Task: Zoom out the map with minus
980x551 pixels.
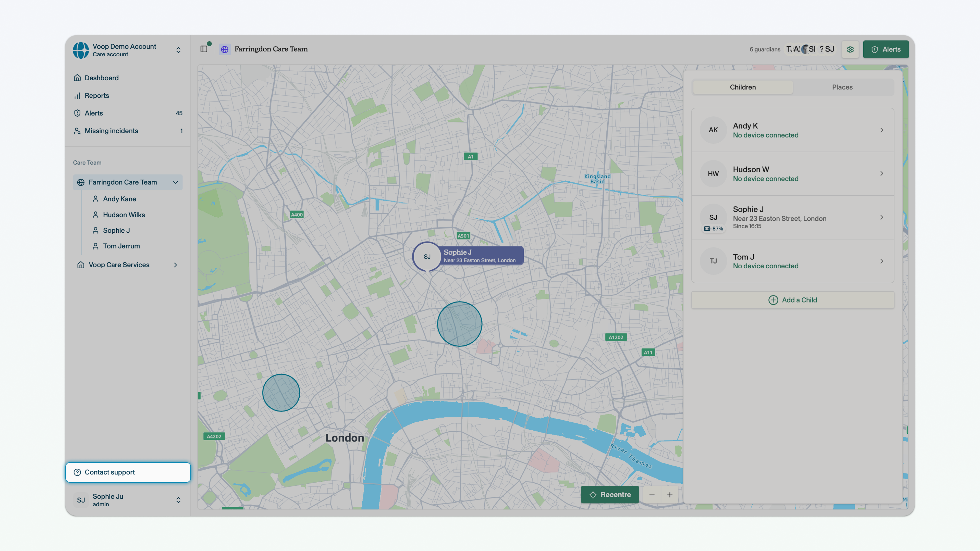Action: 652,495
